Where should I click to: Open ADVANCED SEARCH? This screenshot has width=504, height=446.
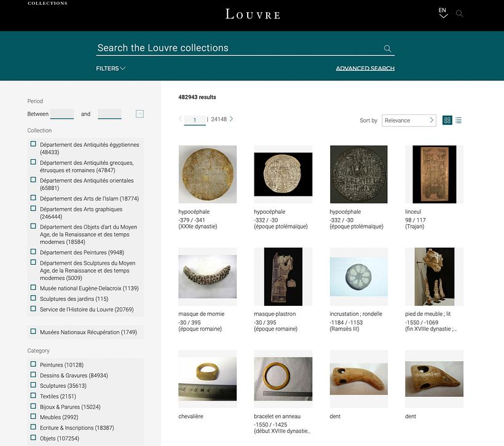pos(365,68)
